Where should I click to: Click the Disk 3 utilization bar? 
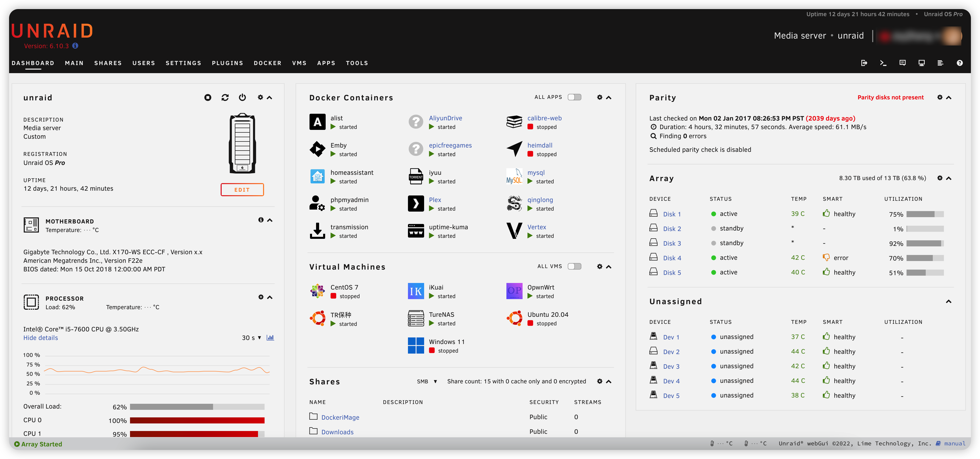tap(925, 243)
